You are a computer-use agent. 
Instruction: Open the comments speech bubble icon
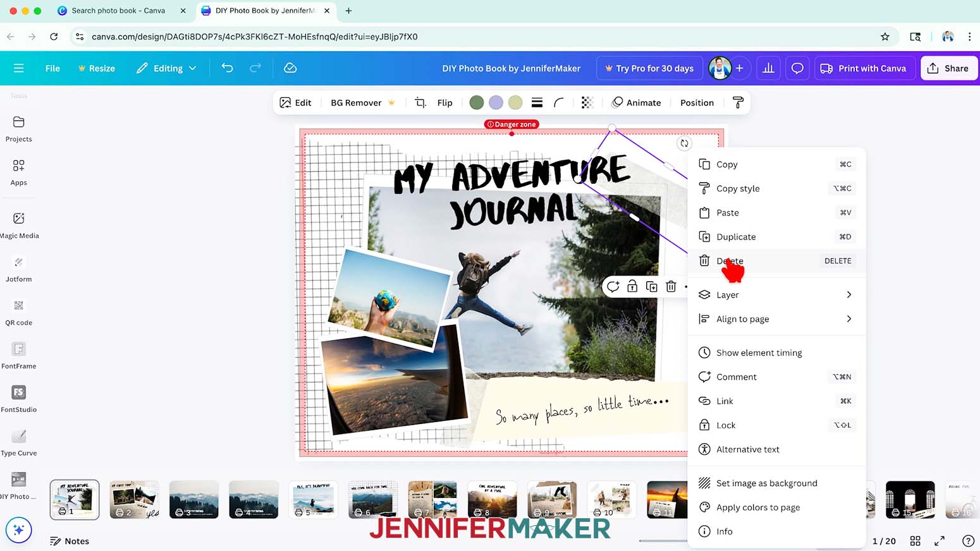pos(797,68)
